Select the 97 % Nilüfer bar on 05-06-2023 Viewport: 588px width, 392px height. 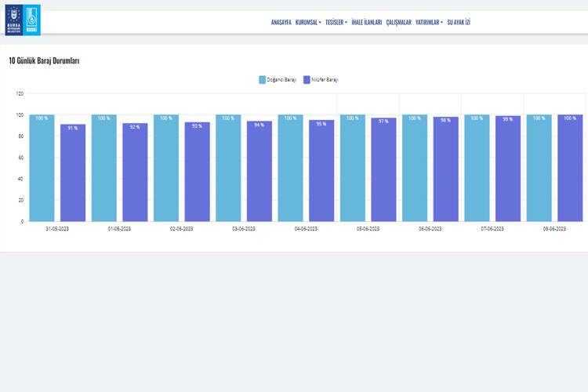383,169
